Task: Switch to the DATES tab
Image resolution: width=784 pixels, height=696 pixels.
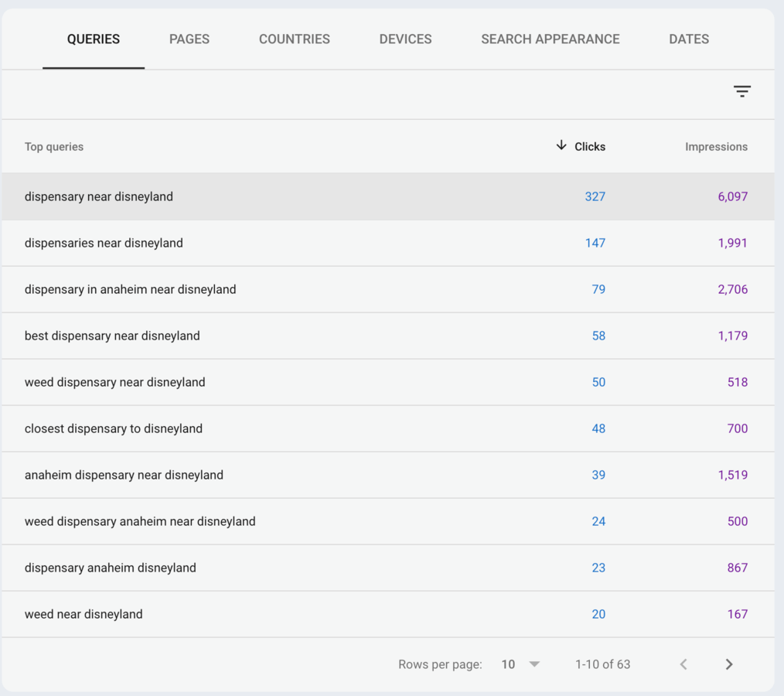Action: 688,39
